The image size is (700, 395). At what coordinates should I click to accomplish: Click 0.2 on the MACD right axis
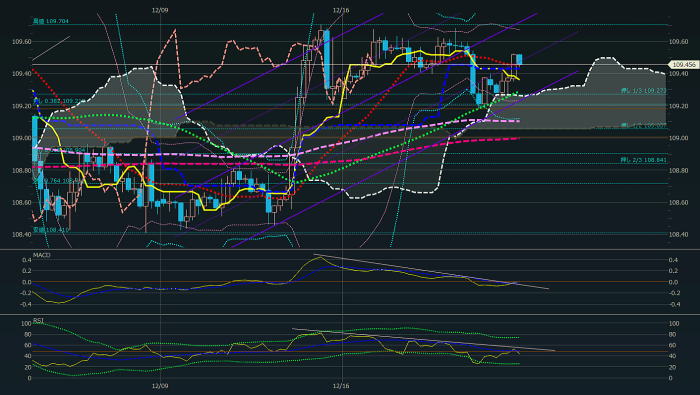(674, 271)
